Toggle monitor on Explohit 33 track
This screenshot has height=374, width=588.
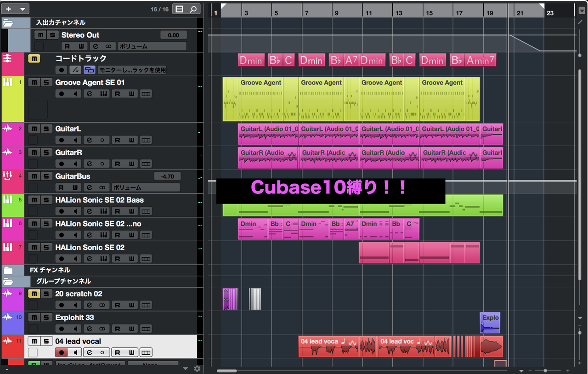tap(75, 329)
